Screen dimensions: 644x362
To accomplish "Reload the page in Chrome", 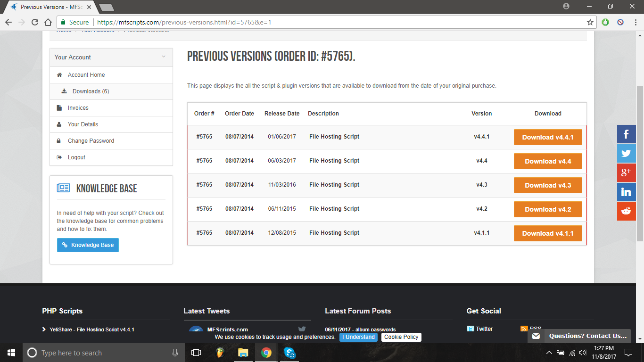I will (x=35, y=22).
